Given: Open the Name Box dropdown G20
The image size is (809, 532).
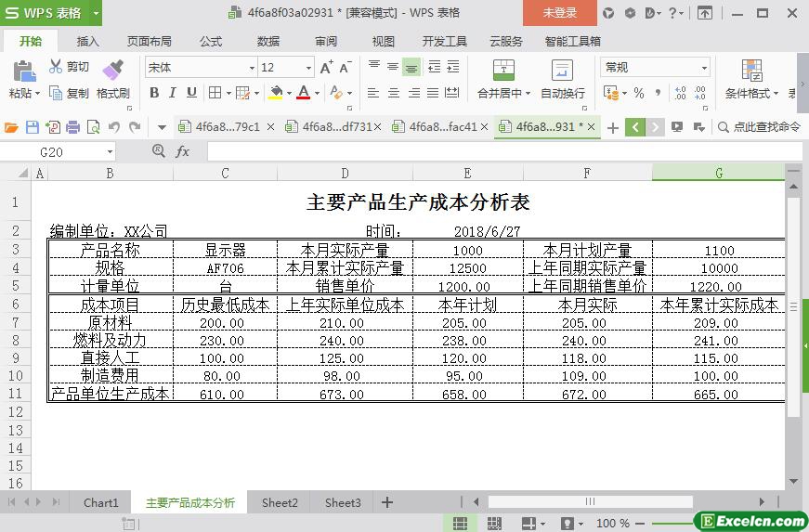Looking at the screenshot, I should [x=110, y=152].
